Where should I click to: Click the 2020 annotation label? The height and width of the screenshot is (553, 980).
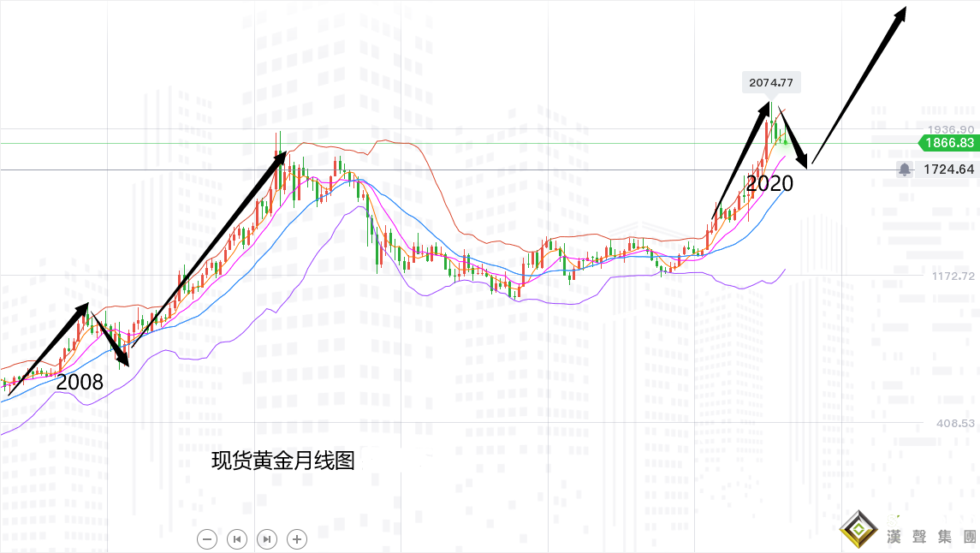[x=771, y=183]
